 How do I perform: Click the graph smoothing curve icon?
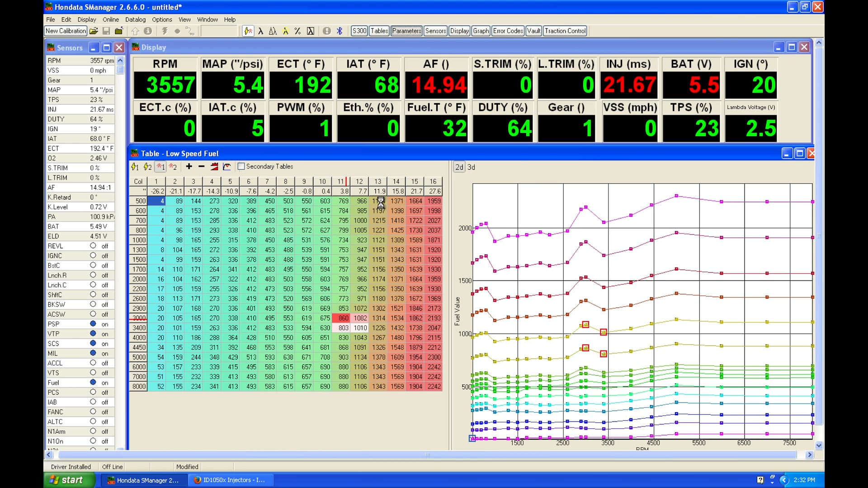pos(227,167)
